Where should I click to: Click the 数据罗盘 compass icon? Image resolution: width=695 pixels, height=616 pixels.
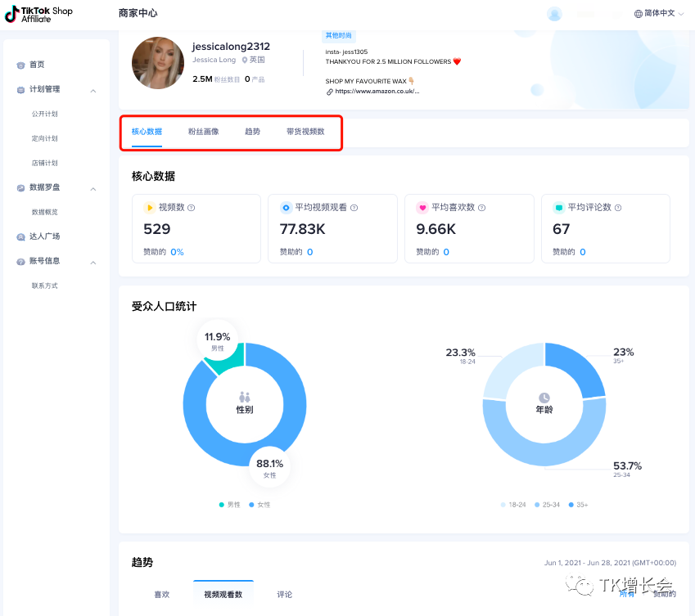click(21, 188)
